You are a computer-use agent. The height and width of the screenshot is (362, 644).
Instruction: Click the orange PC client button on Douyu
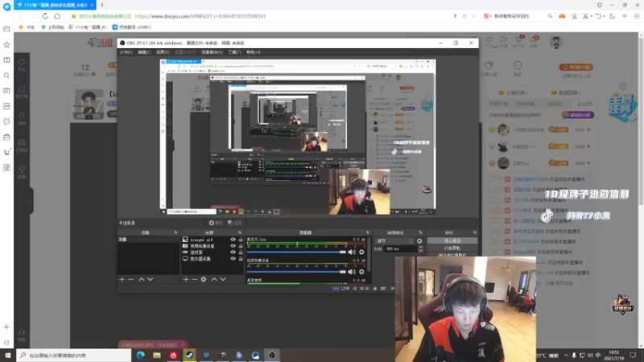point(576,67)
